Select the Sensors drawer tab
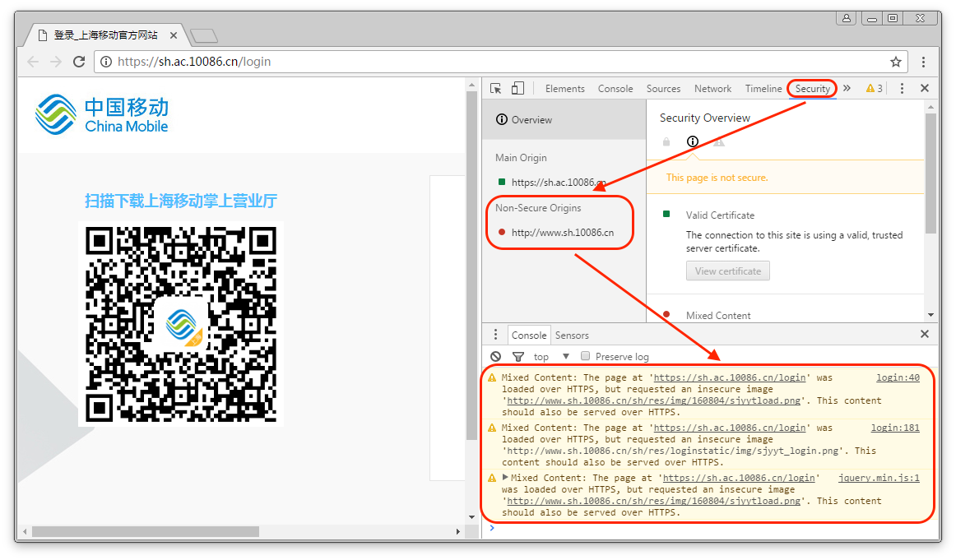 (572, 336)
